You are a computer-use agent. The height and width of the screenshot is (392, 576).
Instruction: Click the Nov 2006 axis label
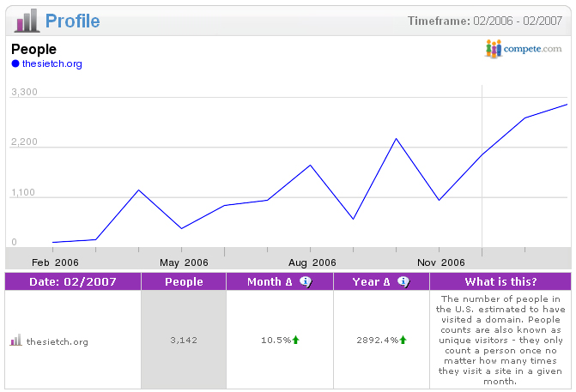tap(441, 262)
